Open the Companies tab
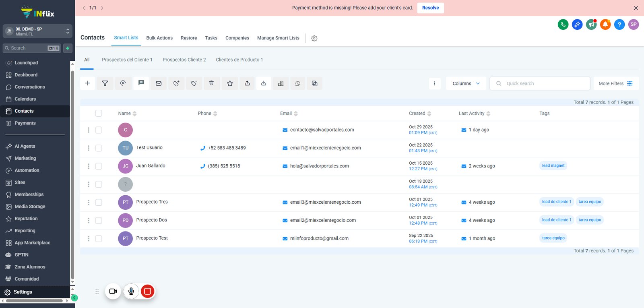Screen dimensions: 644x308 pyautogui.click(x=237, y=38)
